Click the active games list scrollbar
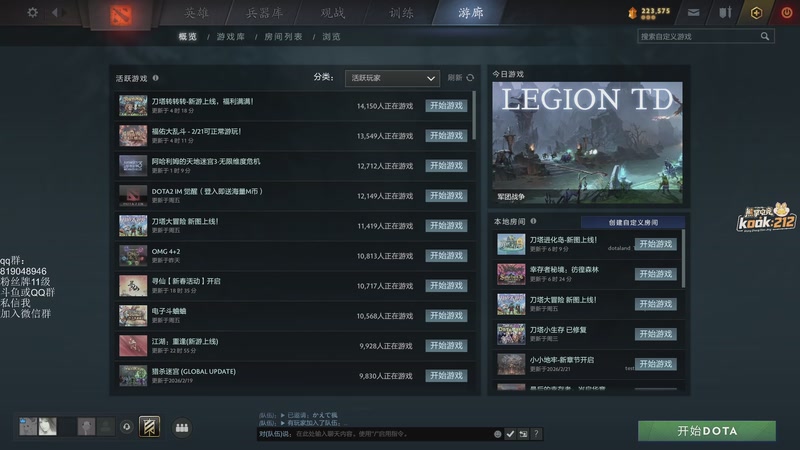The height and width of the screenshot is (450, 800). click(474, 116)
